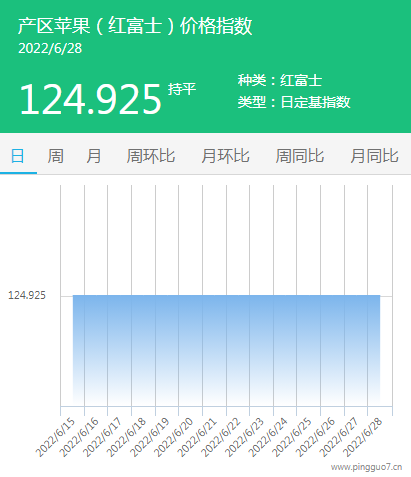Viewport: 411px width, 477px height.
Task: Select the 月同比 tab
Action: [x=374, y=156]
